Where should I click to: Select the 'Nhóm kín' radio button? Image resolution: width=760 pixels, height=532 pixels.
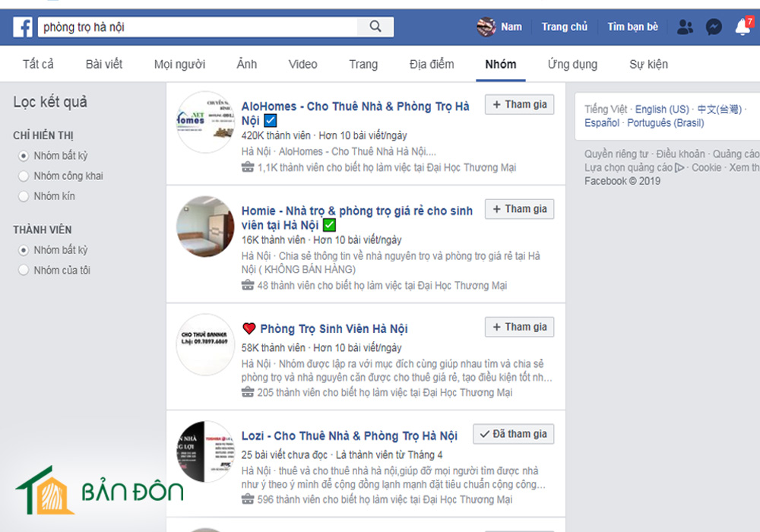point(24,197)
